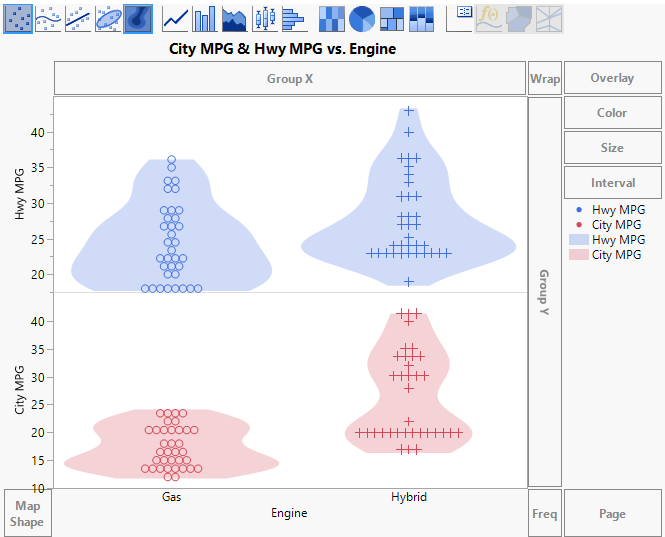Screen dimensions: 665x537
Task: Select the Area chart icon
Action: tap(235, 18)
